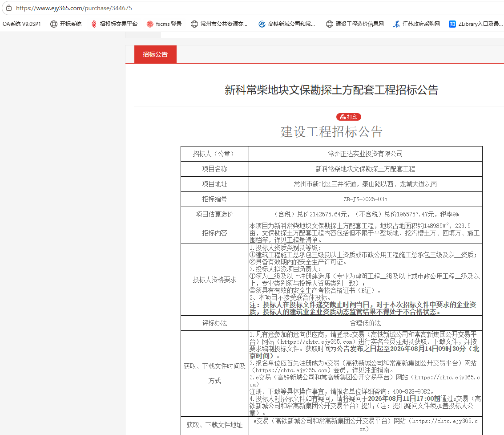Click the 项目地址 label cell
The height and width of the screenshot is (435, 504).
pos(215,184)
